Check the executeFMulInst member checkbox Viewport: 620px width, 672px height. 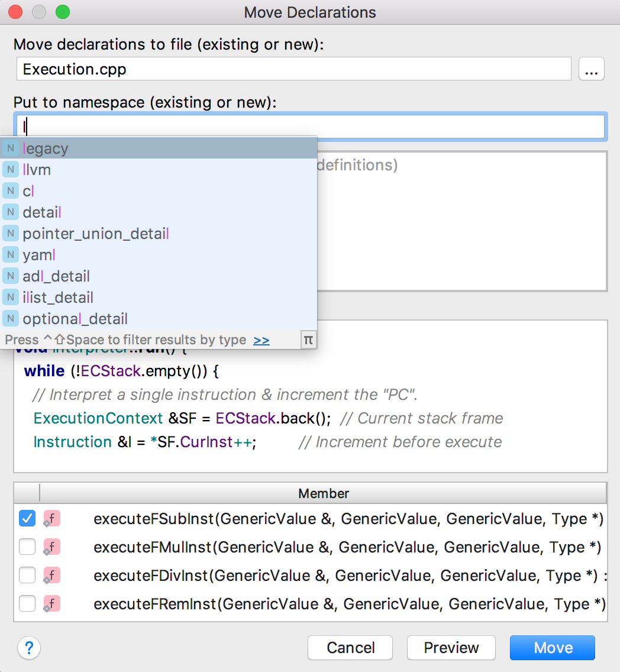[x=27, y=547]
